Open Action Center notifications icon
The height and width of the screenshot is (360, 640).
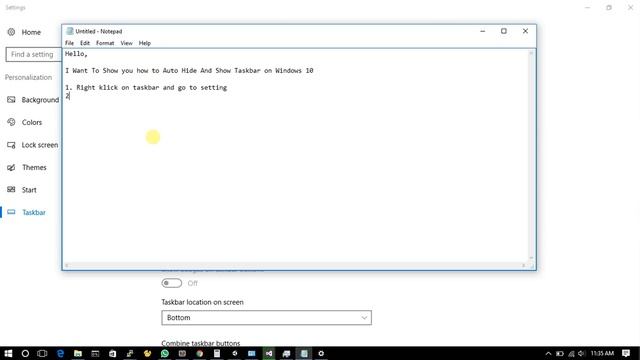click(x=626, y=353)
